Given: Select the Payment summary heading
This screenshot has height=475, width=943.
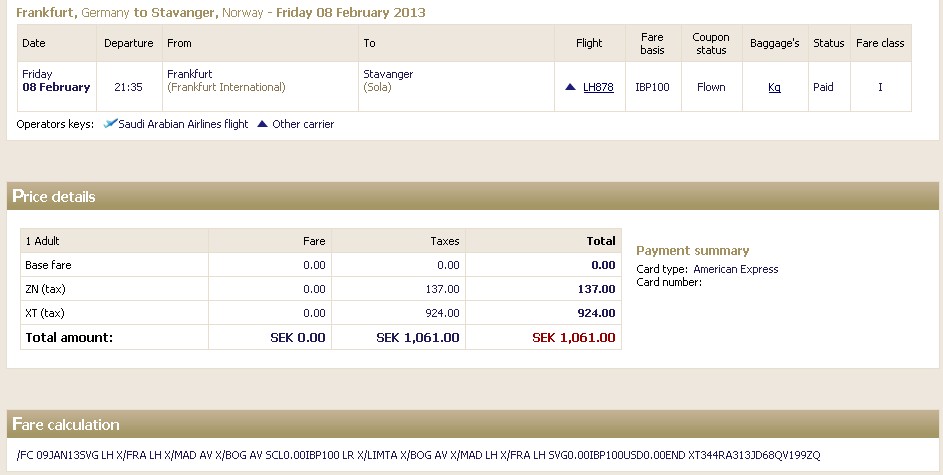Looking at the screenshot, I should tap(692, 251).
